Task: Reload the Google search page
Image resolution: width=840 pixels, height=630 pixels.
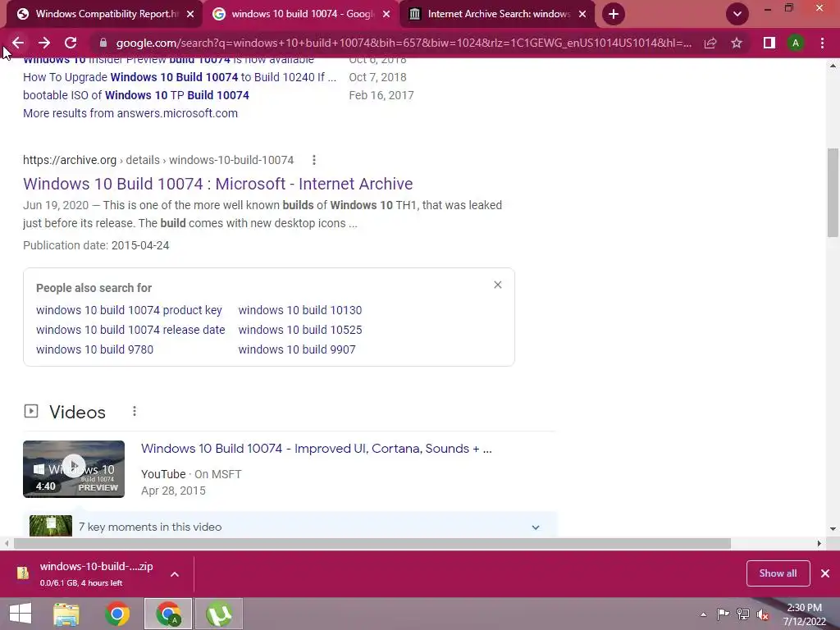Action: [71, 43]
